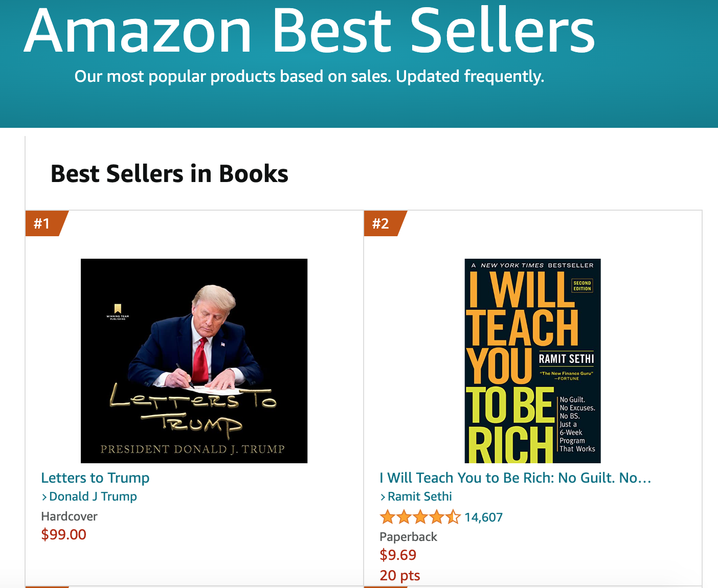Select the Paperback format label

pyautogui.click(x=408, y=537)
